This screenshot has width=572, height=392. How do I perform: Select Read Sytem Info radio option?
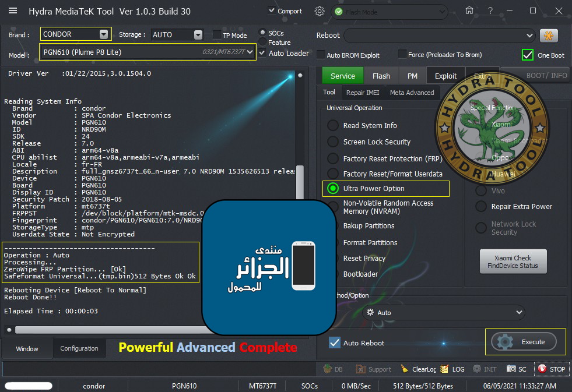click(333, 125)
